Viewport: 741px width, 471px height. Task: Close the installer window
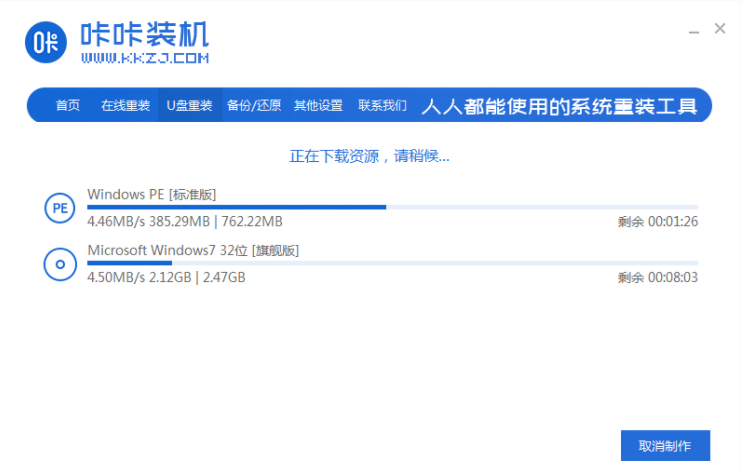pos(720,29)
